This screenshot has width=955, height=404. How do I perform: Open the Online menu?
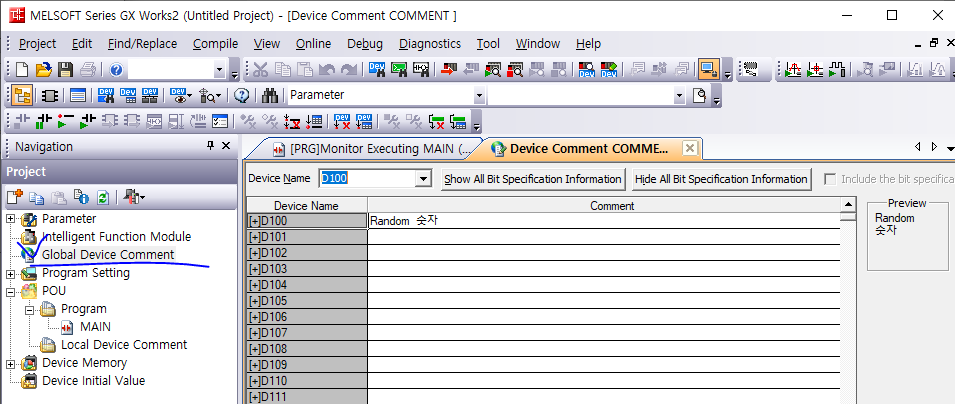(314, 44)
